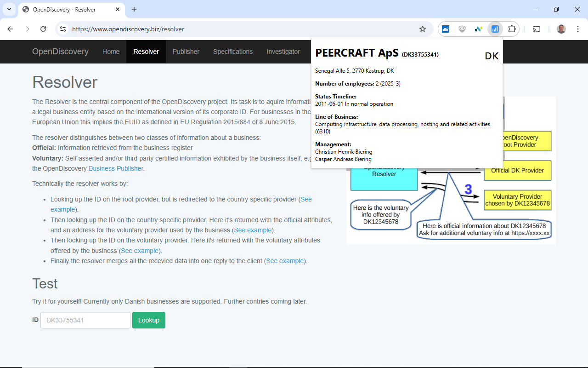The height and width of the screenshot is (368, 588).
Task: Click the browser back arrow
Action: point(10,29)
